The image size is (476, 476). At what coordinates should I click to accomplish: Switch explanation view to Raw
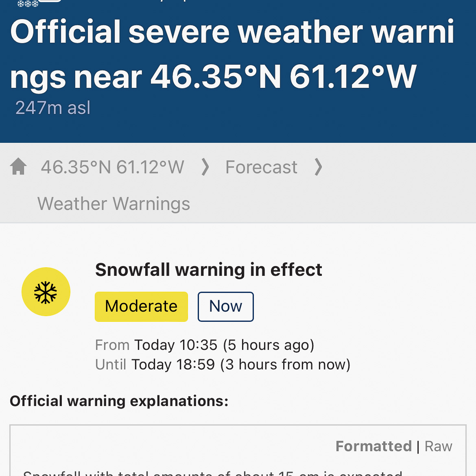tap(438, 446)
